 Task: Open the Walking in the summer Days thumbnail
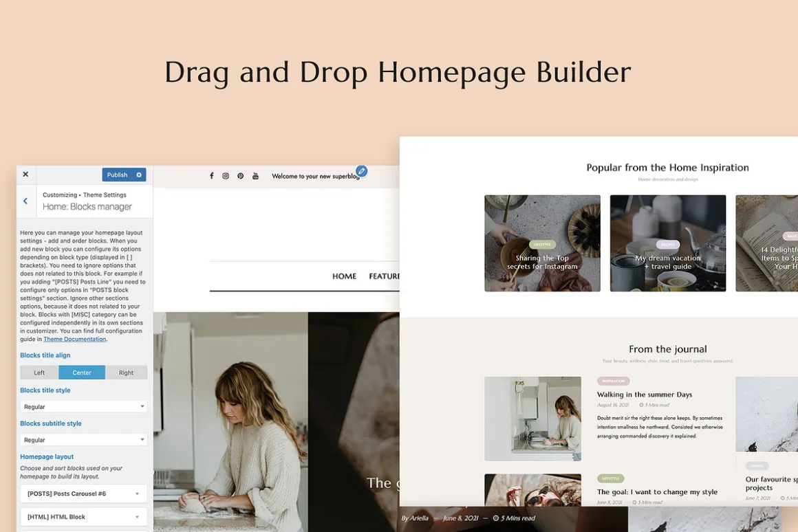click(533, 419)
